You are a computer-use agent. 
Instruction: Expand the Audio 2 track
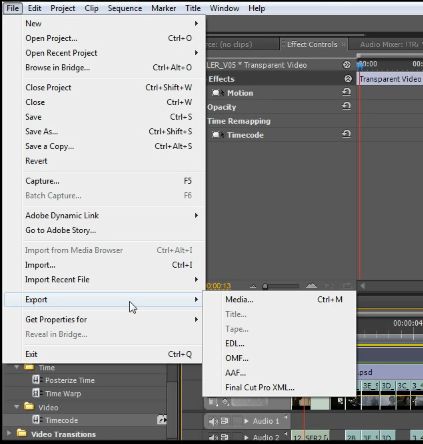tap(246, 437)
